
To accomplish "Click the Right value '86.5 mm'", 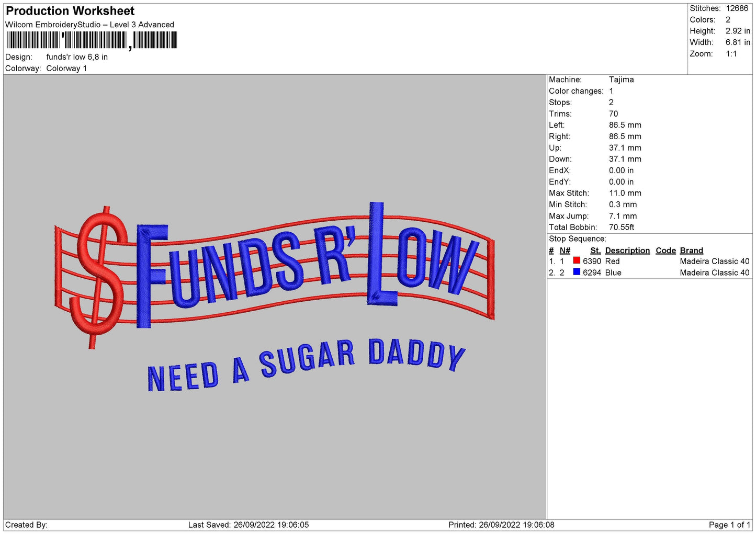I will point(625,137).
